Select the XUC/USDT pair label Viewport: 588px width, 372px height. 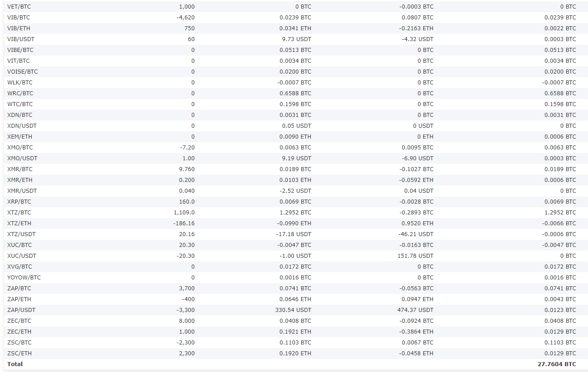[22, 256]
